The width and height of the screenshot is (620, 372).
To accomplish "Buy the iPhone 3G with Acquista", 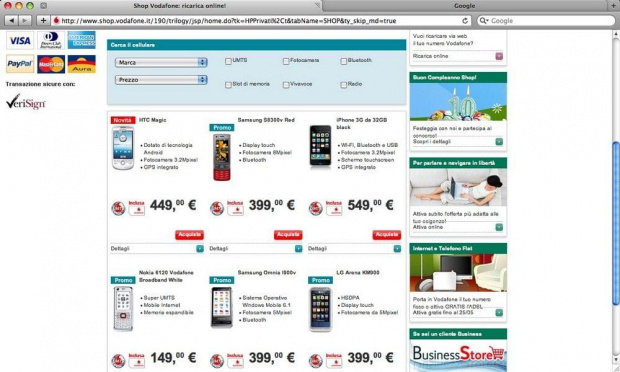I will [387, 235].
